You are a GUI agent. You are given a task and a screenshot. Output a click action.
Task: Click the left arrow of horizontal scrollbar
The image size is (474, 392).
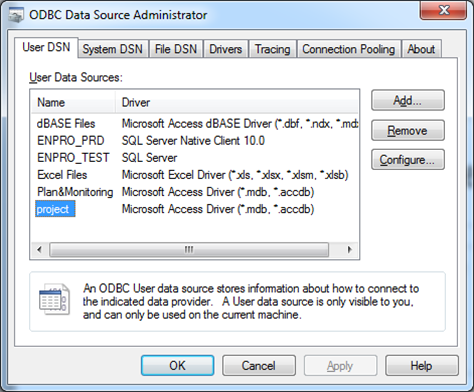[x=40, y=249]
